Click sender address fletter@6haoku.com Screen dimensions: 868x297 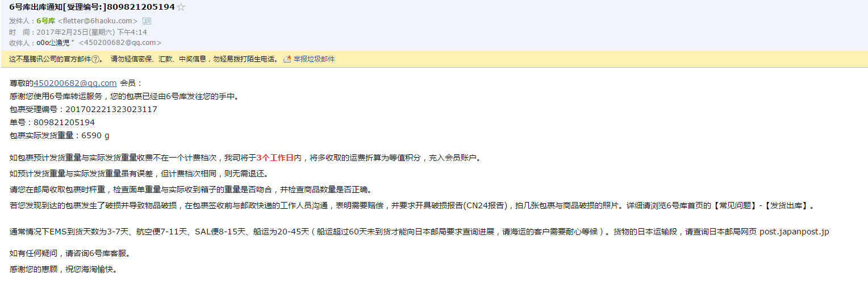(x=98, y=21)
